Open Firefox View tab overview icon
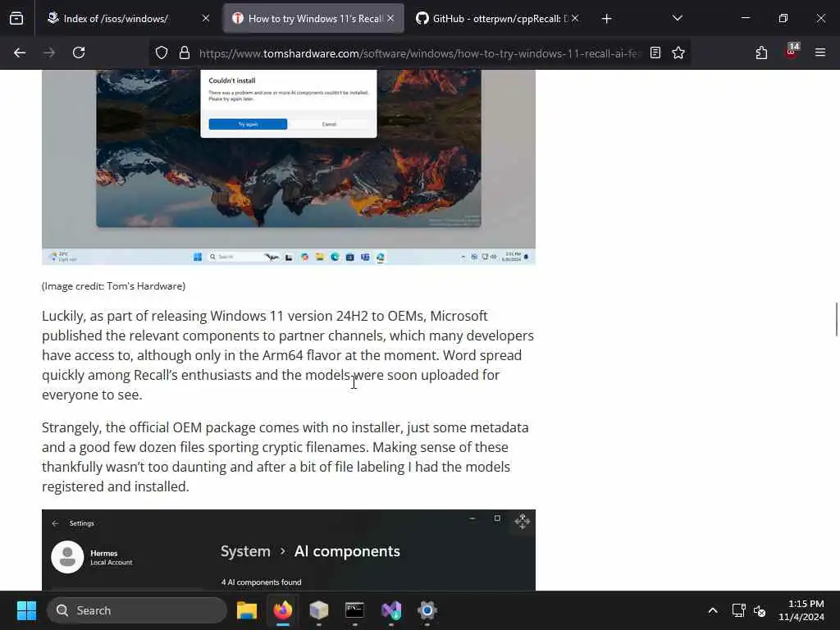 16,19
